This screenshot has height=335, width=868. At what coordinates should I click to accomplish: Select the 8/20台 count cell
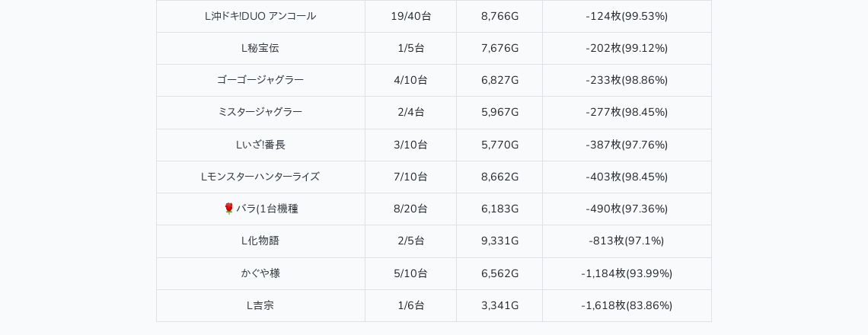410,209
